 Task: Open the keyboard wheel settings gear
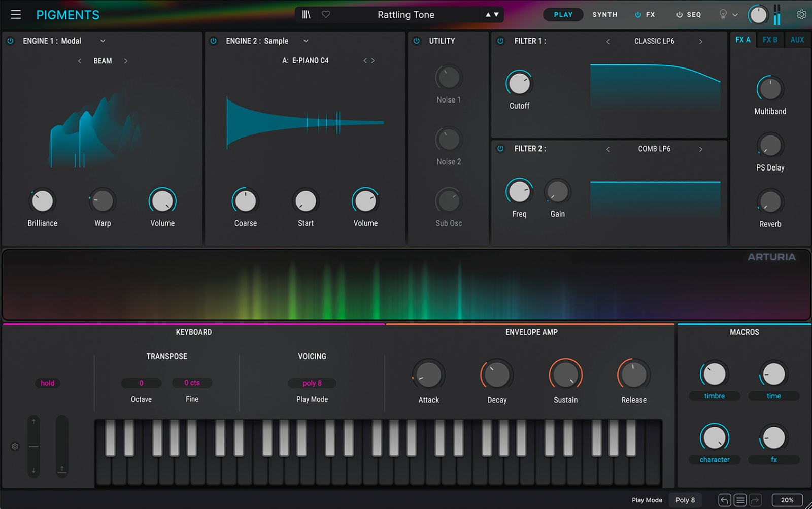15,447
